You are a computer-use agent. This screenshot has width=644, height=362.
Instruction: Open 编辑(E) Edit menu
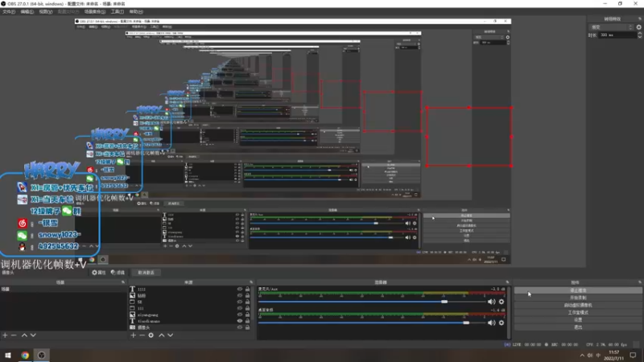point(27,12)
